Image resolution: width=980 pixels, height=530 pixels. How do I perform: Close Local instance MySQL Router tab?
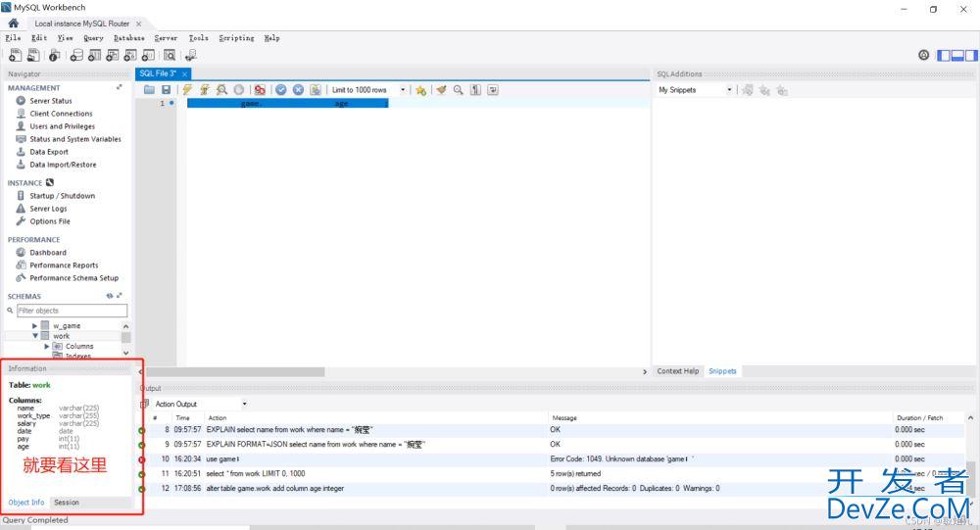pos(139,24)
